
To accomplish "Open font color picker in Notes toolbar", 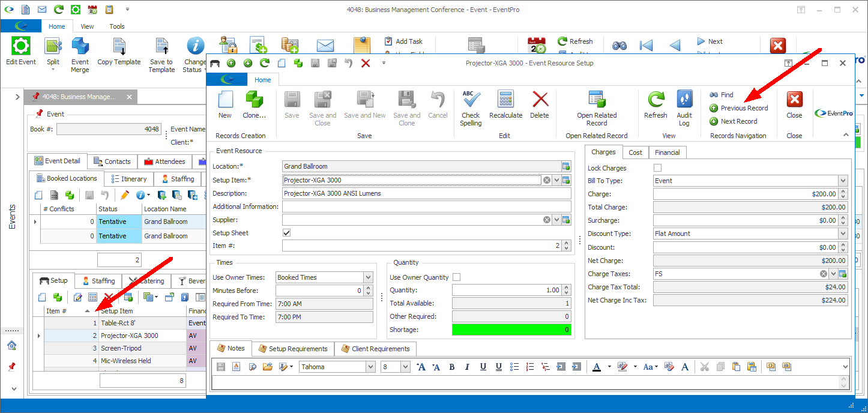I will (609, 367).
